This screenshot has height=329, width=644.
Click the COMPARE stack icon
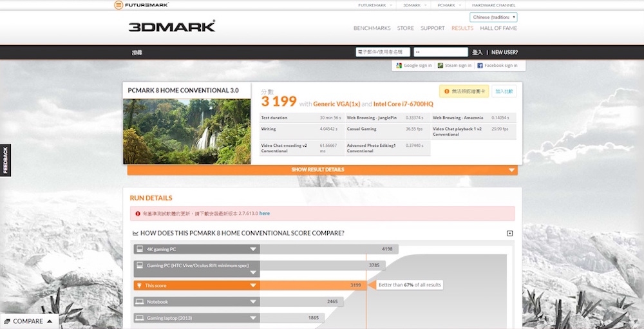point(7,321)
